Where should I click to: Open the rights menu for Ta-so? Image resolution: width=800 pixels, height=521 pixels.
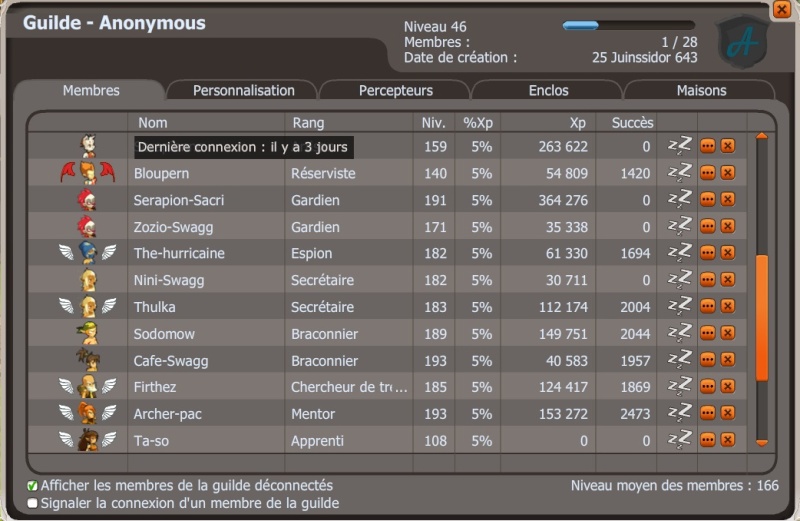point(708,439)
